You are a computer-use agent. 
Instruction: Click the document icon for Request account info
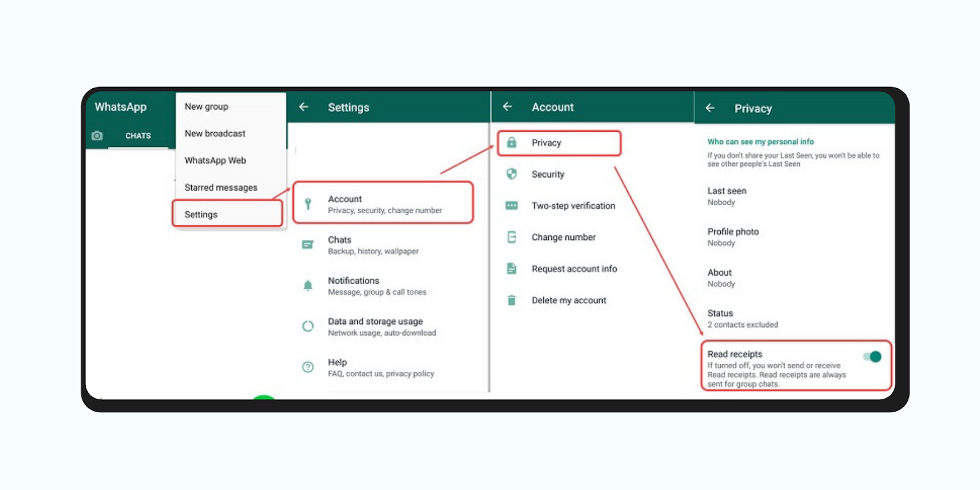click(x=511, y=268)
